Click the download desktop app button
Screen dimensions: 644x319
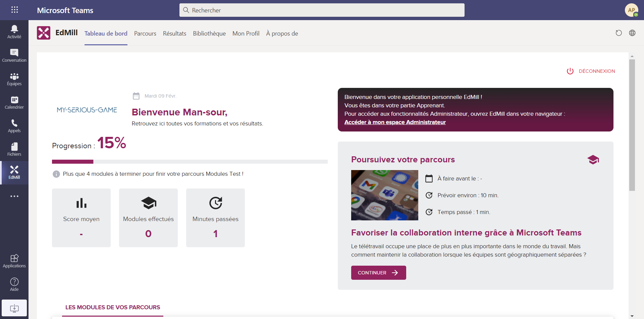[14, 308]
